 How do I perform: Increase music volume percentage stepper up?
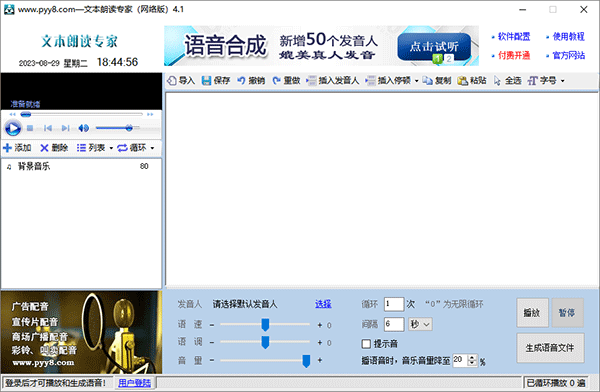[x=473, y=357]
